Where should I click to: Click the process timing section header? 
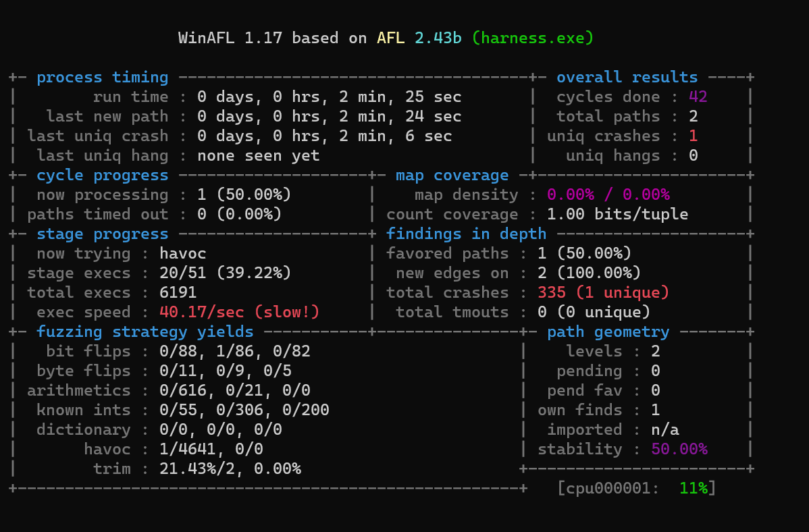(x=102, y=78)
